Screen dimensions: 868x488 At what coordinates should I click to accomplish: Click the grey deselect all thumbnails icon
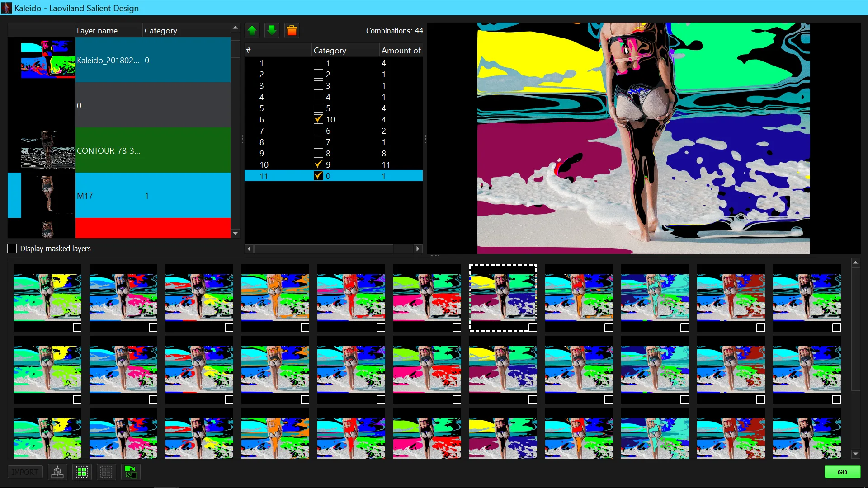(106, 472)
